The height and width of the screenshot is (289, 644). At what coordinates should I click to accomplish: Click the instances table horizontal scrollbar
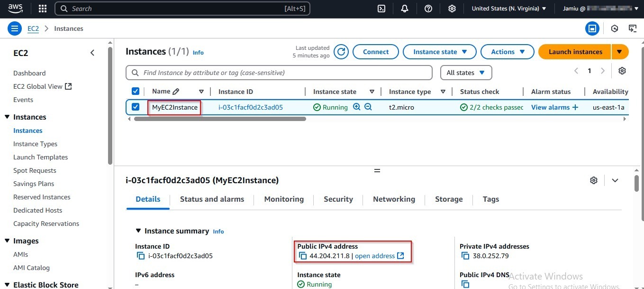(220, 119)
